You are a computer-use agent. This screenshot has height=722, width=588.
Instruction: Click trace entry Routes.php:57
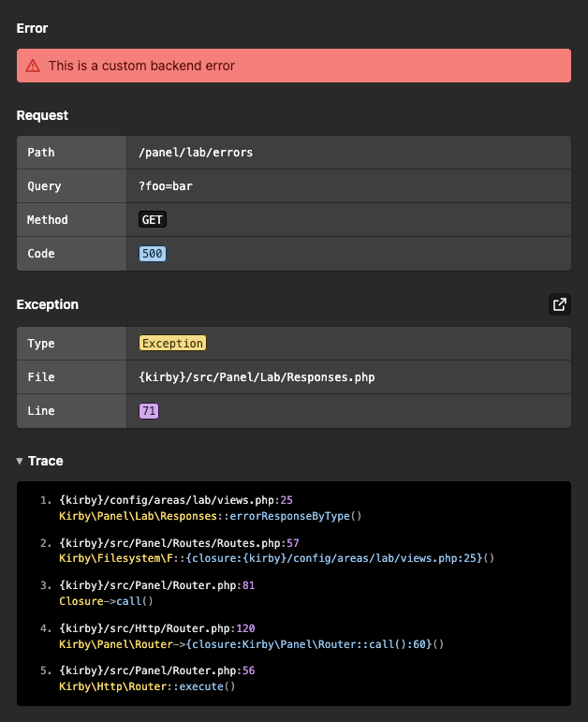pos(179,543)
